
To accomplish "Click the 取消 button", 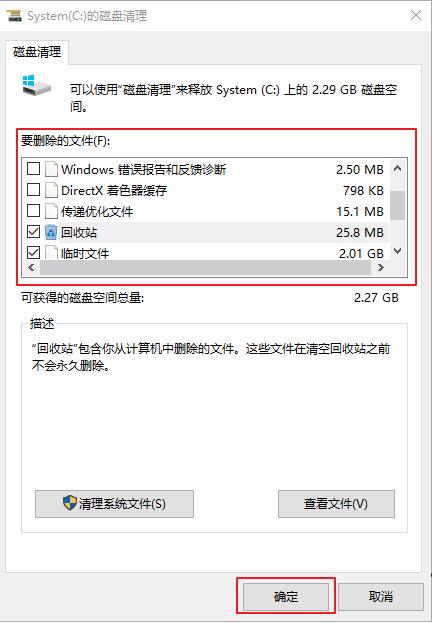I will 381,596.
